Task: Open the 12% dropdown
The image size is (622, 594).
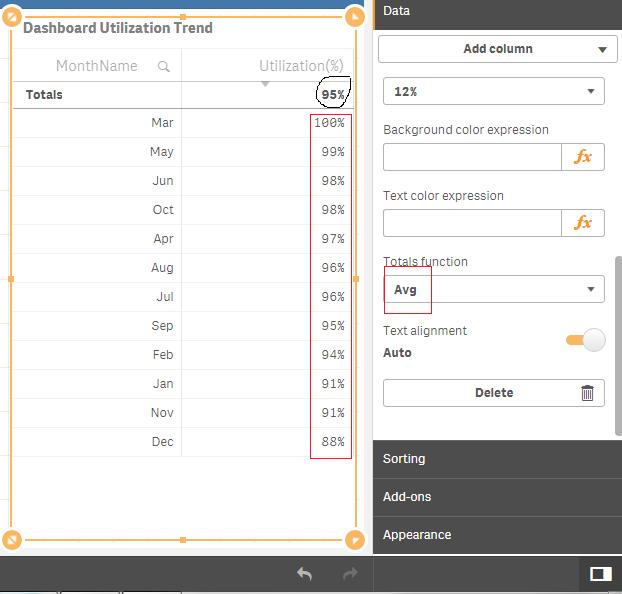Action: point(494,91)
